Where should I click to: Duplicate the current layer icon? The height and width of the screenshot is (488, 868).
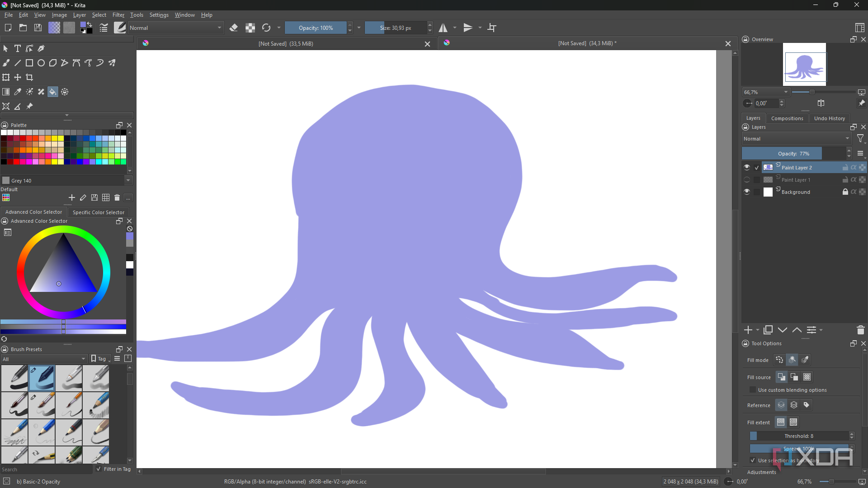(768, 330)
